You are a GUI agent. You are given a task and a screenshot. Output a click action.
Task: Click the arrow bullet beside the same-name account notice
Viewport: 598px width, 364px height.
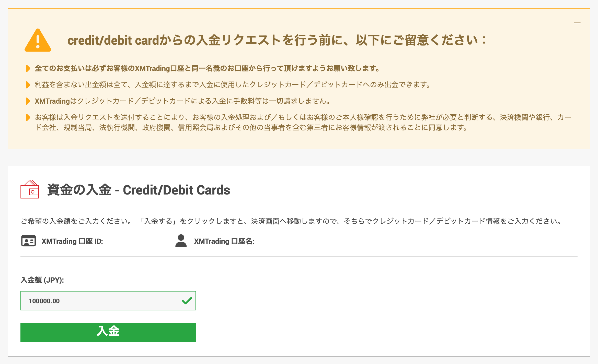tap(28, 68)
